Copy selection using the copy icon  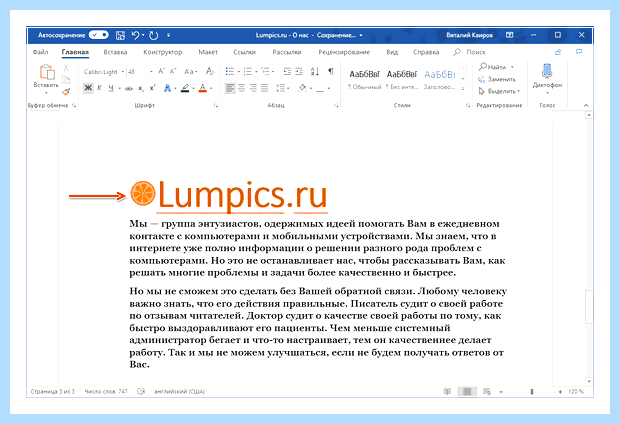(x=66, y=80)
